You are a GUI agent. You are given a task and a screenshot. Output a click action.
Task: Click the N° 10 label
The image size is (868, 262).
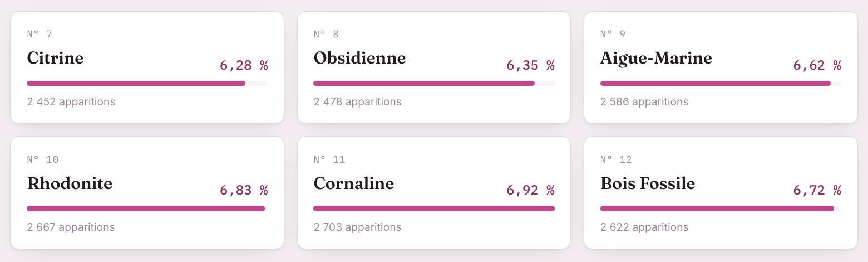point(43,160)
